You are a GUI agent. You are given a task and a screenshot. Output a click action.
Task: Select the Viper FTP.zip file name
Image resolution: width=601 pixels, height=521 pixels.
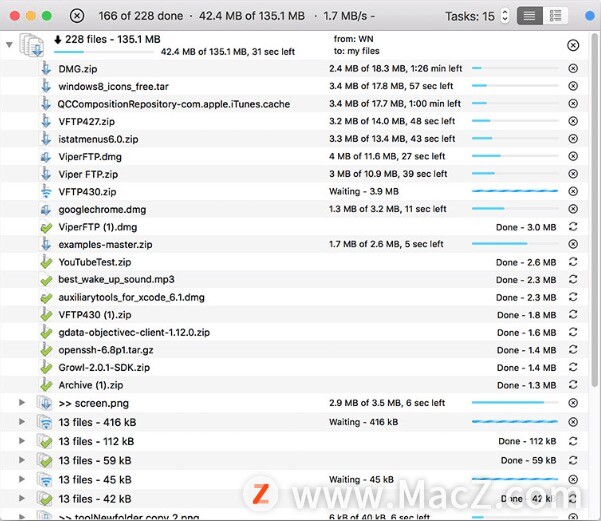(88, 174)
